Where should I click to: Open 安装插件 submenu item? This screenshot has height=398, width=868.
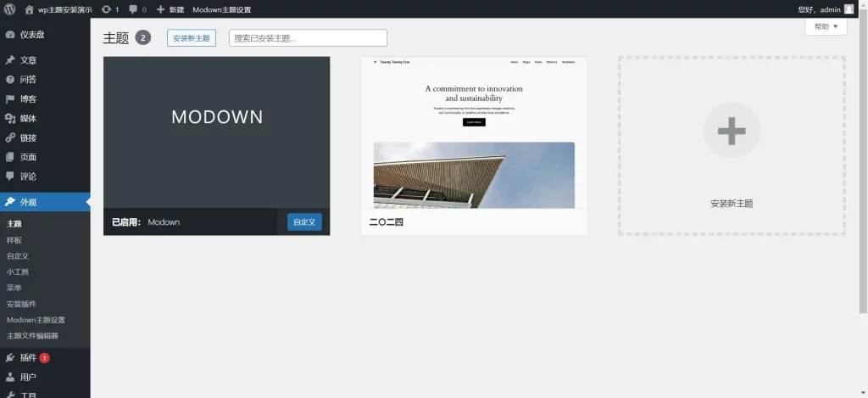click(x=21, y=304)
